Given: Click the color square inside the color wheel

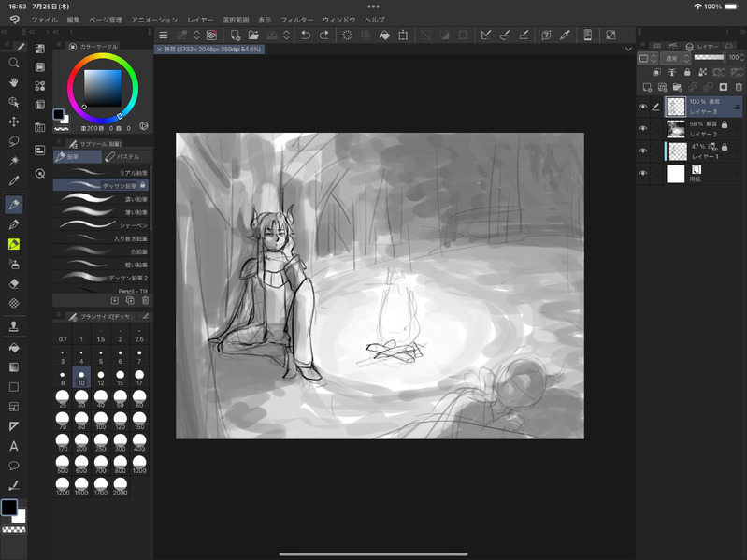Looking at the screenshot, I should click(x=103, y=89).
